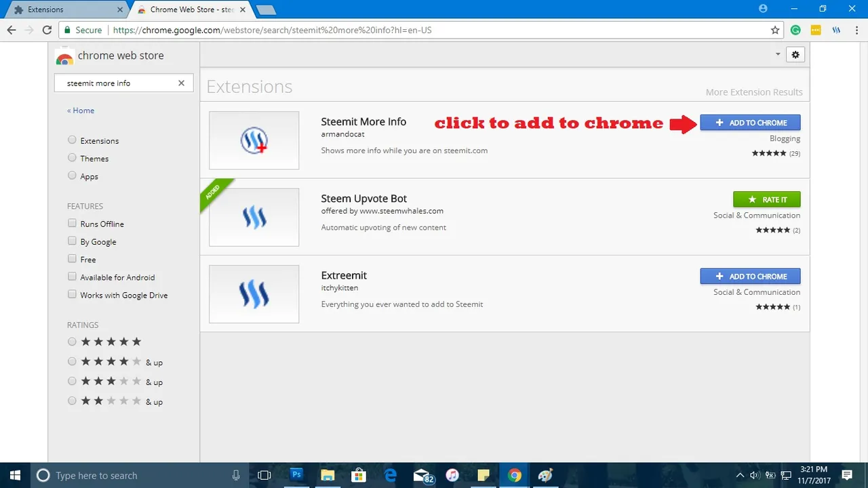
Task: Check the By Google feature
Action: [x=72, y=241]
